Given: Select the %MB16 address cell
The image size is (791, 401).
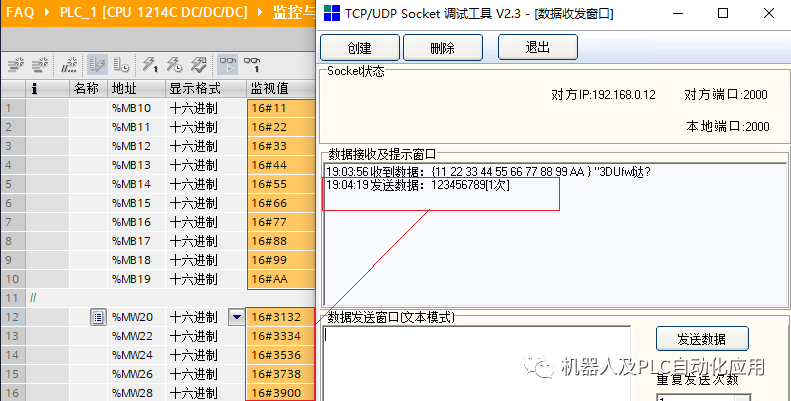Looking at the screenshot, I should [136, 222].
